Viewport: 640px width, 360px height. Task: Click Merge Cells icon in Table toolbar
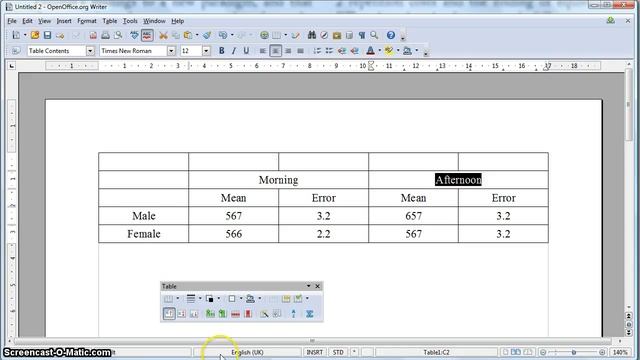pos(273,299)
